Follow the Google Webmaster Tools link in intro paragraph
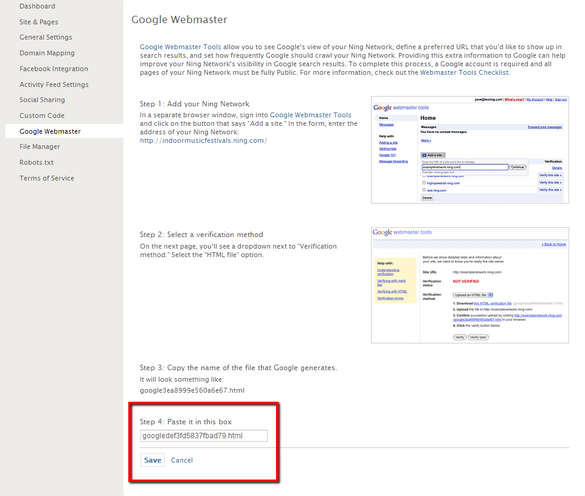Image resolution: width=585 pixels, height=496 pixels. coord(180,47)
